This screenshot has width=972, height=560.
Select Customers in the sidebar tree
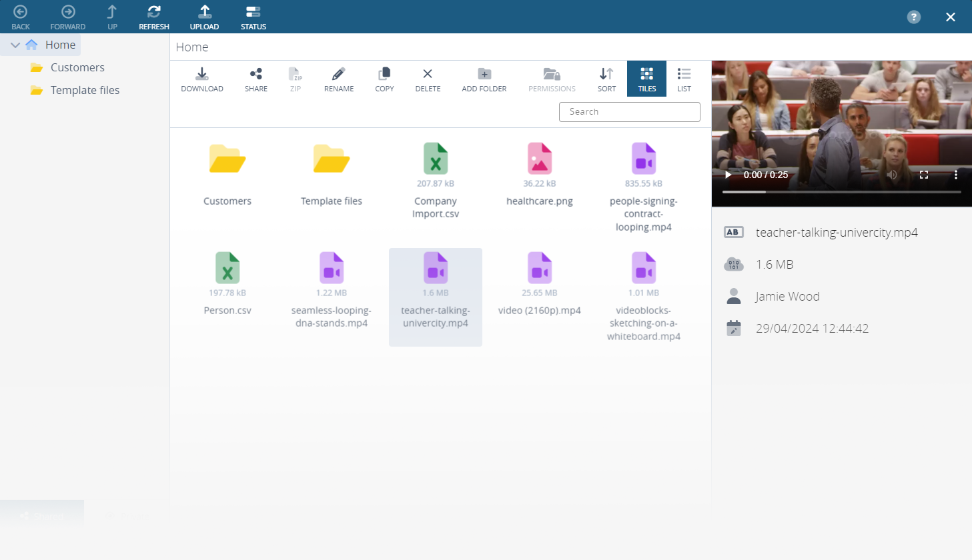[77, 67]
